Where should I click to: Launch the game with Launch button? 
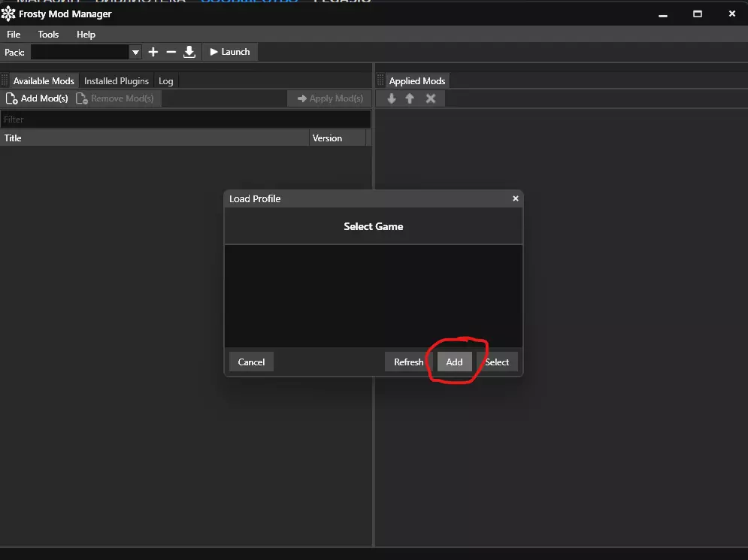click(230, 52)
